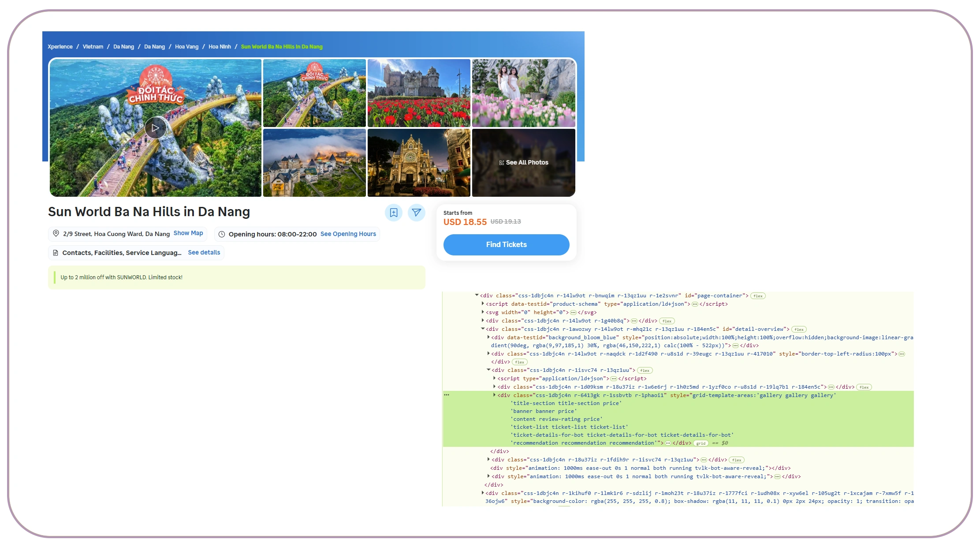
Task: Collapse the page-container div node
Action: [477, 295]
